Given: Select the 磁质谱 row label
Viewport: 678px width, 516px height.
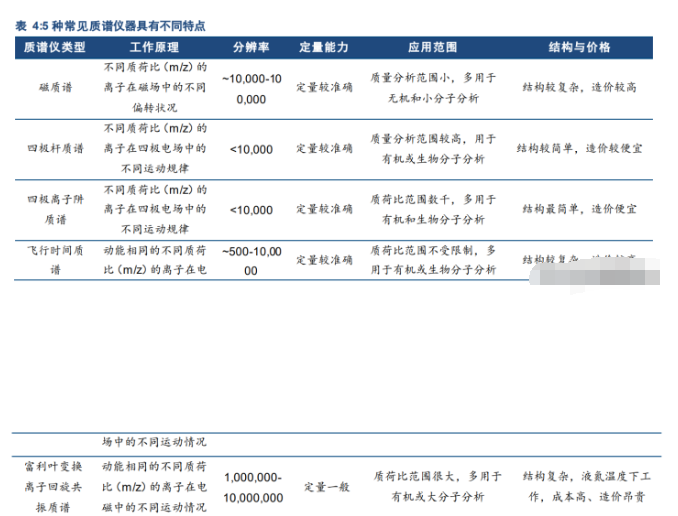Looking at the screenshot, I should tap(55, 88).
